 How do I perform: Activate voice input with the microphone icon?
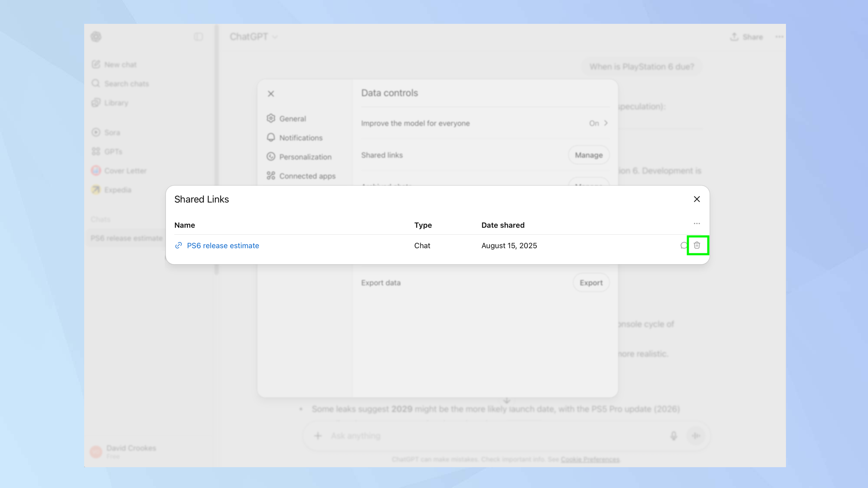673,436
